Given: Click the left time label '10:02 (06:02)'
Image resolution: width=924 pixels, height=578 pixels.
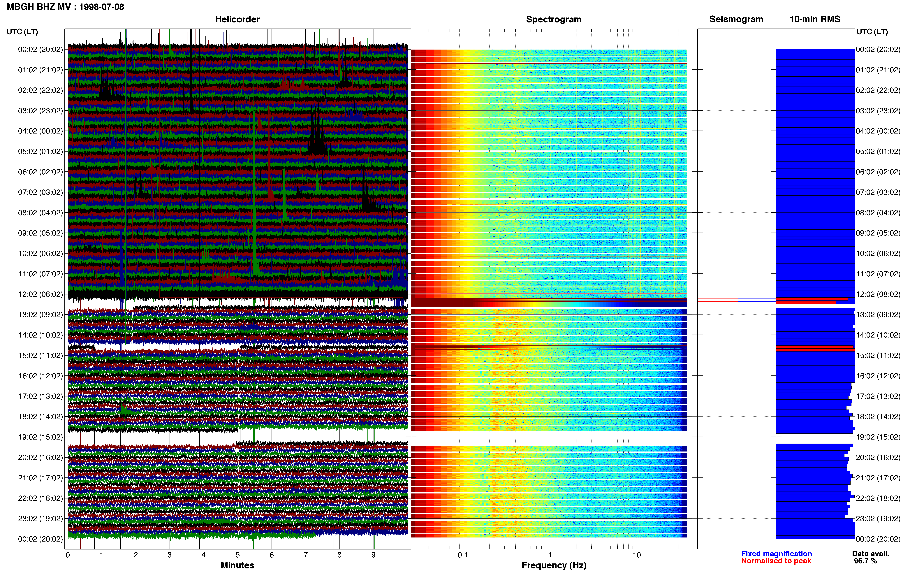Looking at the screenshot, I should pos(41,253).
